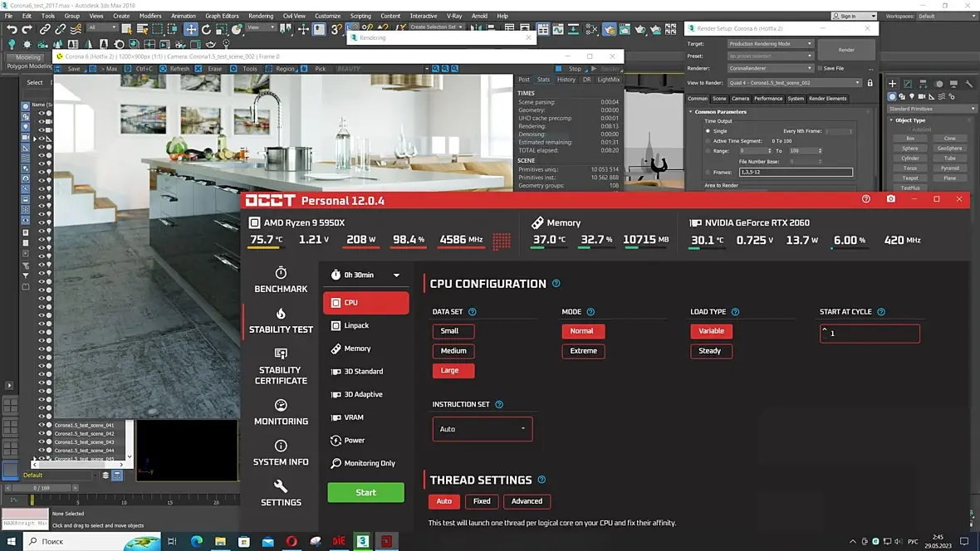Select Single time output radio button
980x551 pixels.
(x=708, y=131)
